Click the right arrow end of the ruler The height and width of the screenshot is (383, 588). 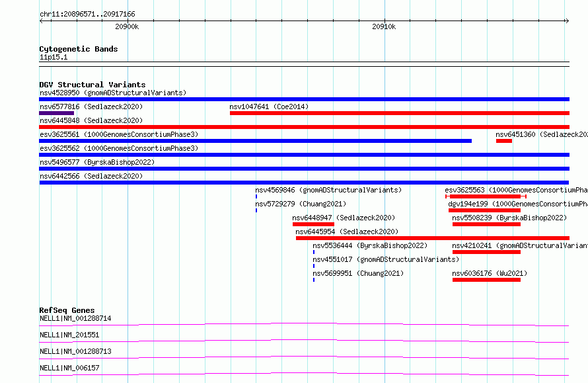567,21
